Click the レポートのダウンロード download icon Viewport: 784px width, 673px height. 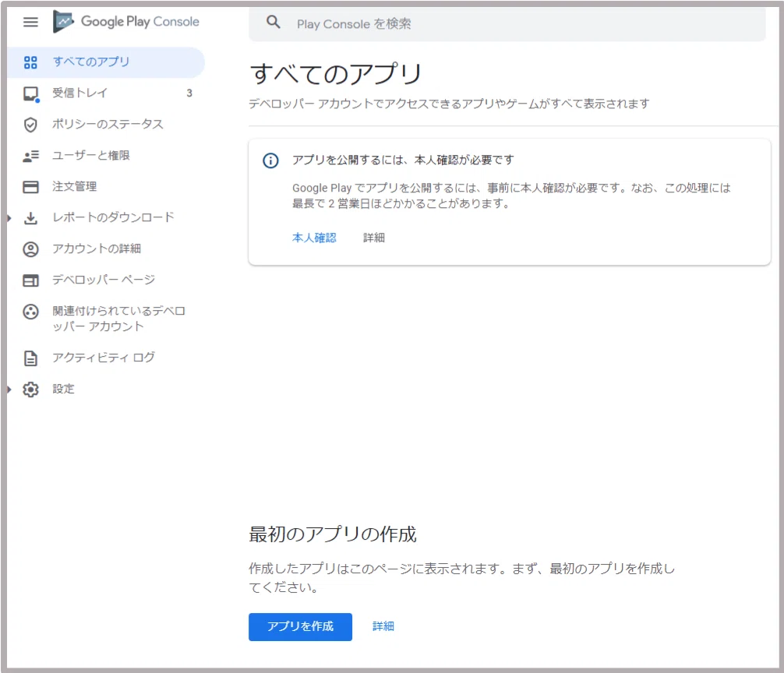[x=30, y=218]
